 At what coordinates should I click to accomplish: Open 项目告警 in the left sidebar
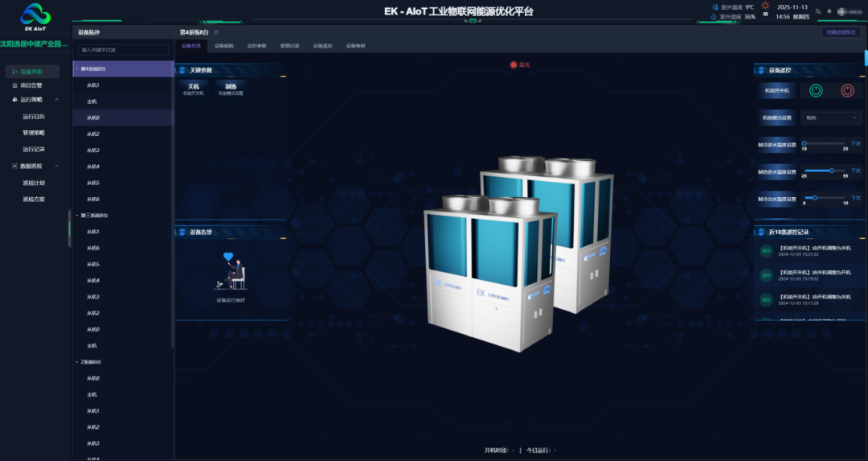click(32, 85)
